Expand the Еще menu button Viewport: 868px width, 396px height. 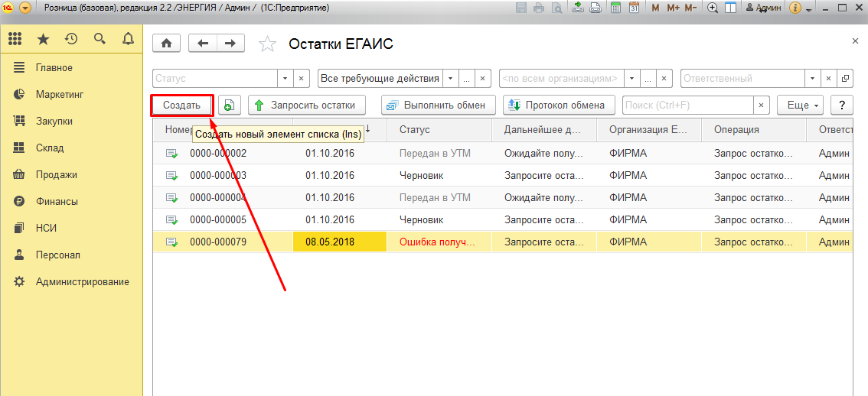(800, 105)
